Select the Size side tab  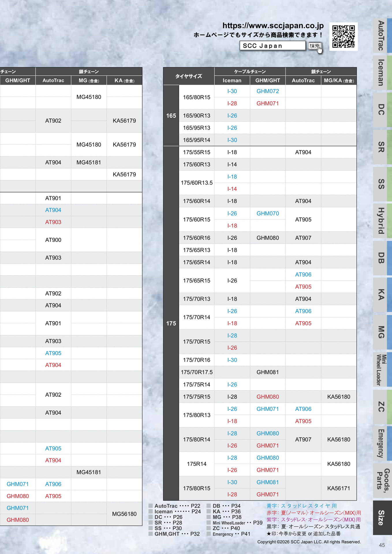(382, 518)
